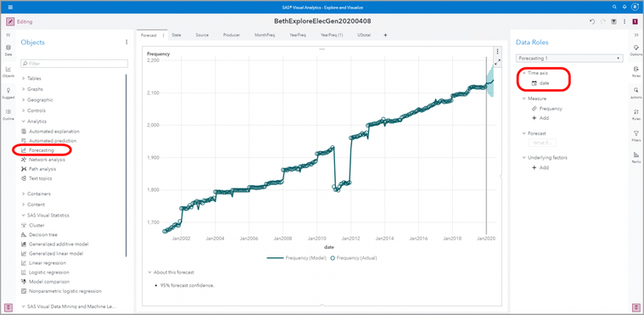Undo the last action
The image size is (644, 315).
(592, 21)
